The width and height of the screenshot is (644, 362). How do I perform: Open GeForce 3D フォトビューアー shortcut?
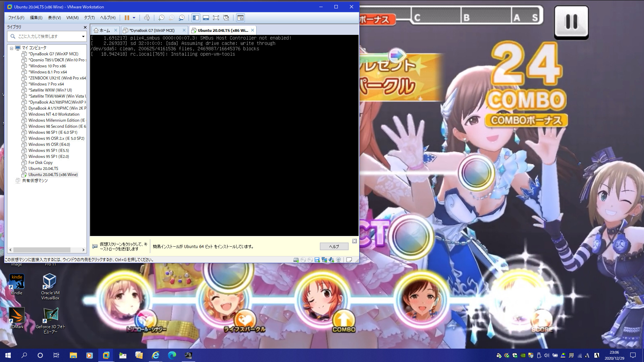click(50, 320)
